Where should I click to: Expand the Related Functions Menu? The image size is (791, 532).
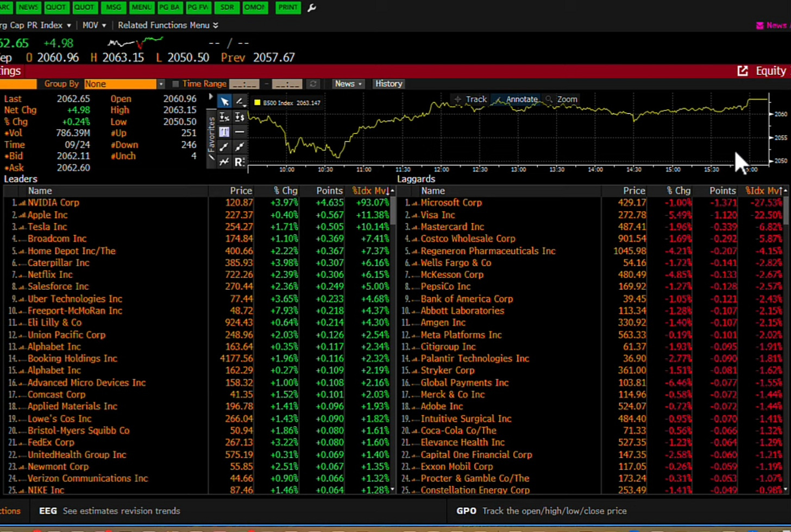pyautogui.click(x=168, y=25)
